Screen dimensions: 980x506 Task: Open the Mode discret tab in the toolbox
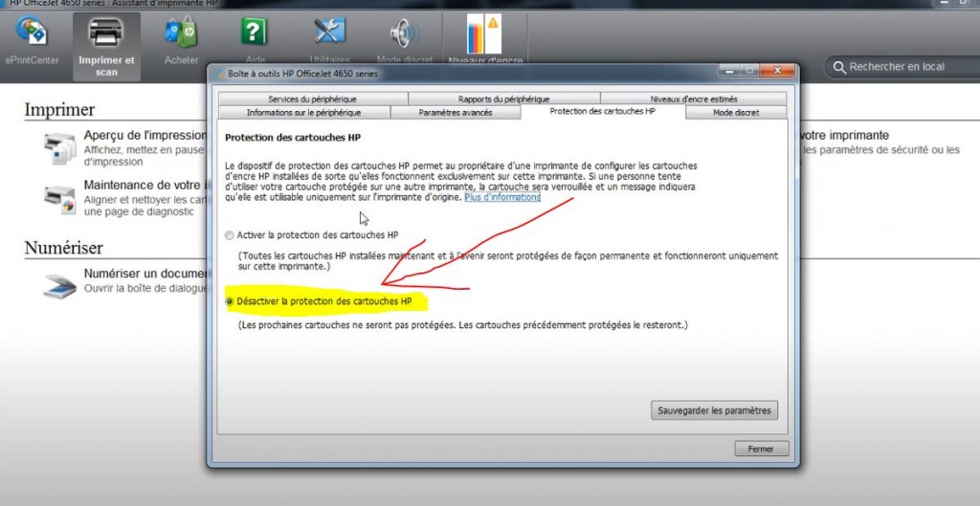coord(736,113)
